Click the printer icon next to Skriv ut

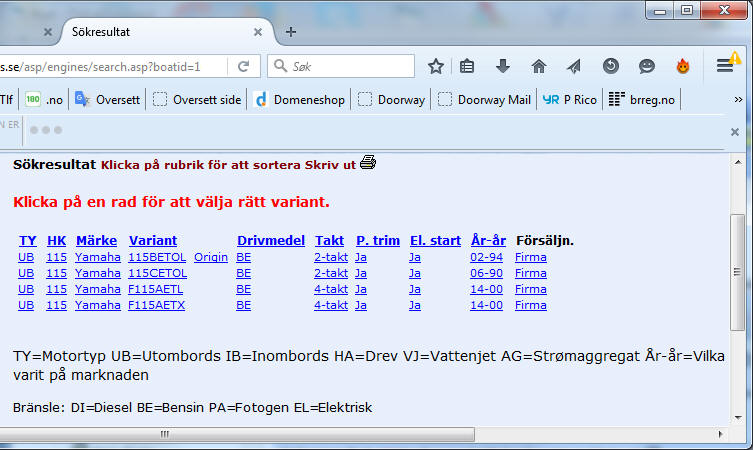(x=368, y=162)
